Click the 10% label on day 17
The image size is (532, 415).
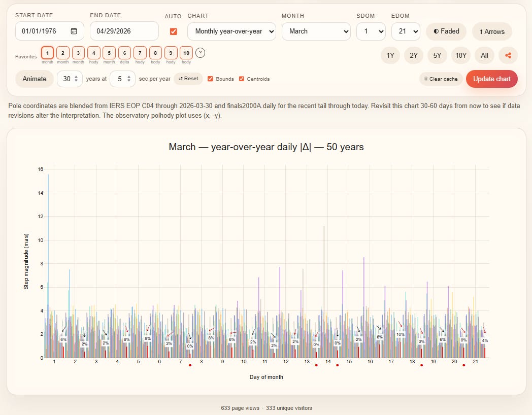[401, 334]
